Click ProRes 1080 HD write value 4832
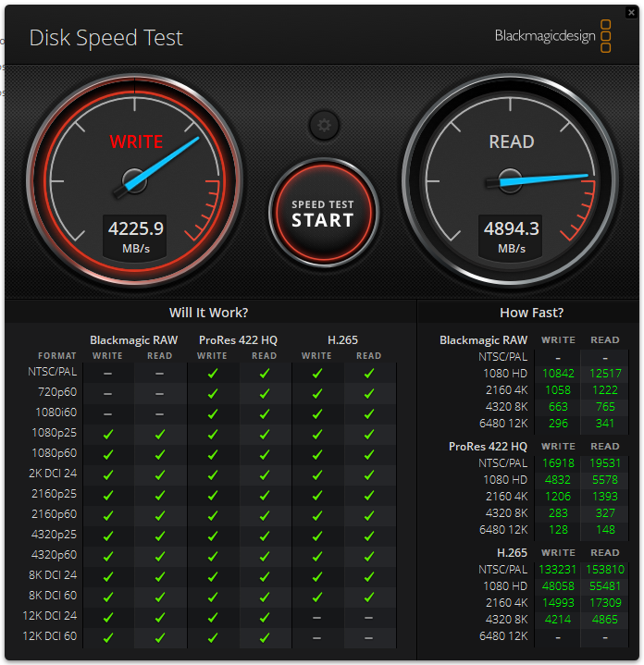 (558, 480)
